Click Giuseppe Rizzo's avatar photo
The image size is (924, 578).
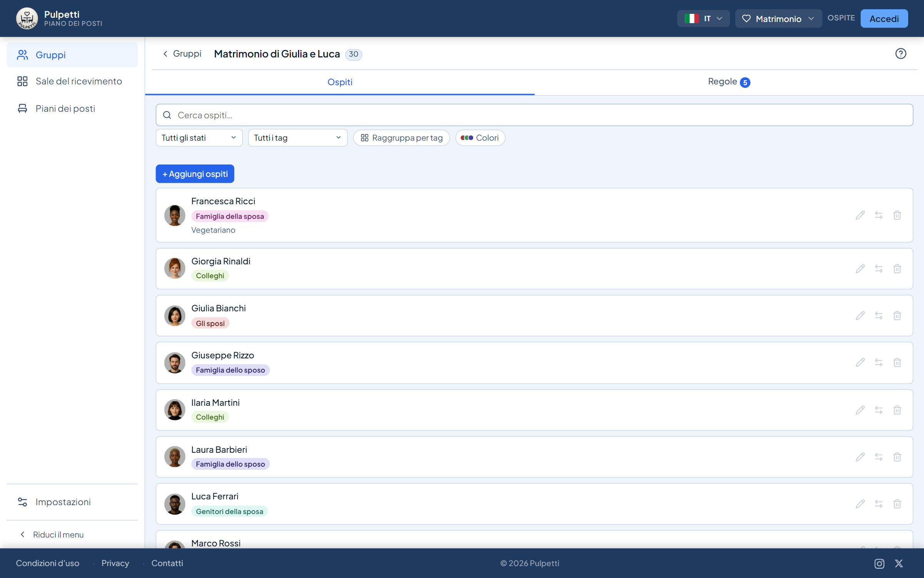(175, 363)
